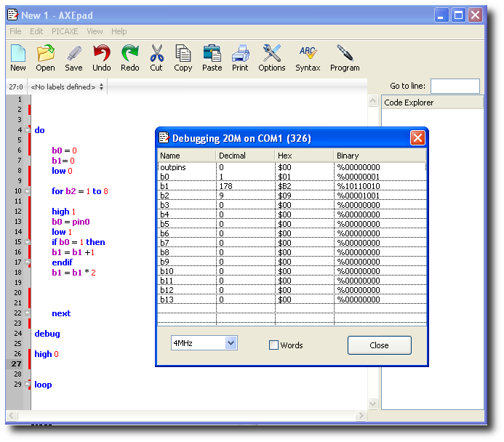Open the View menu

[x=95, y=31]
